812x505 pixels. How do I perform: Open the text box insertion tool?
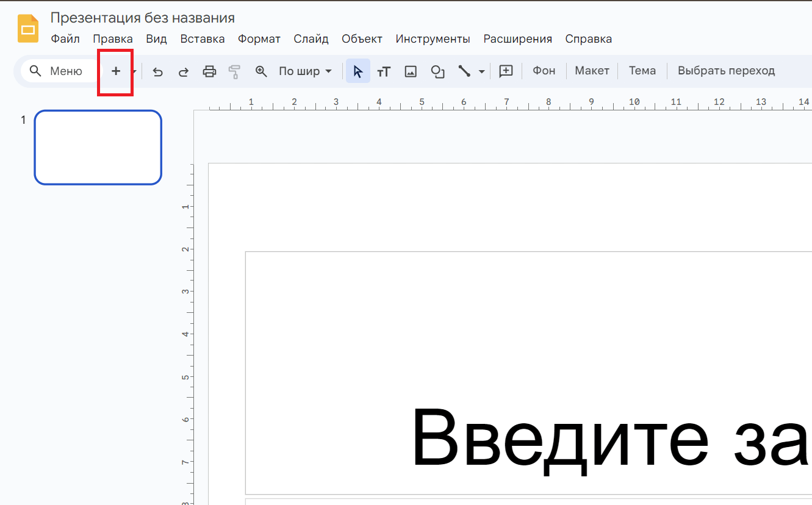[384, 71]
